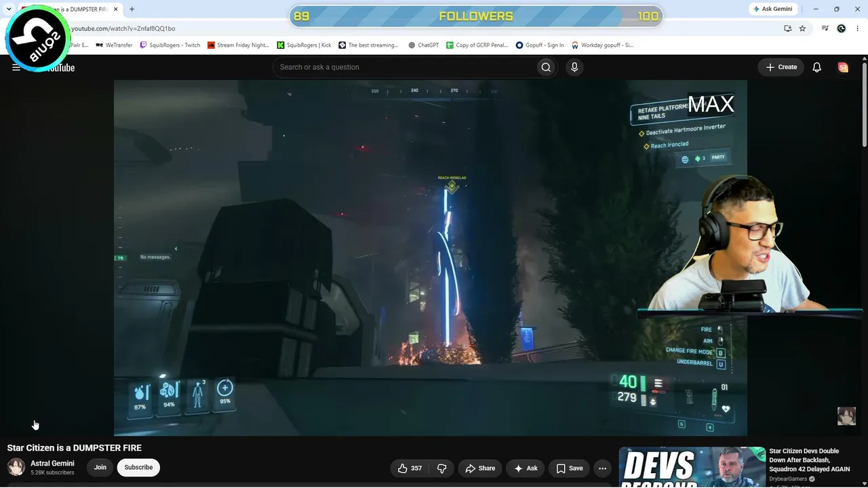Open the Pixlr E bookmark

click(79, 45)
